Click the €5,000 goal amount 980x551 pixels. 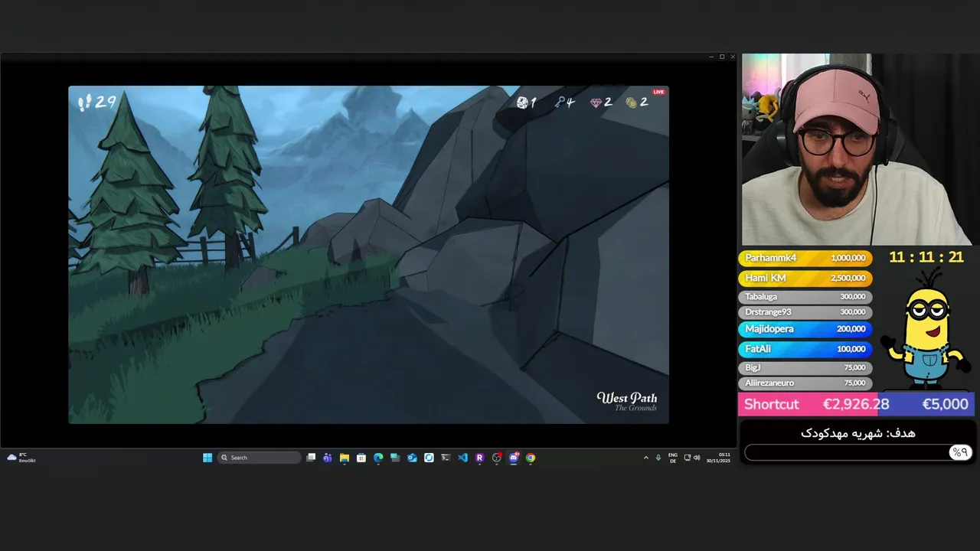point(945,404)
